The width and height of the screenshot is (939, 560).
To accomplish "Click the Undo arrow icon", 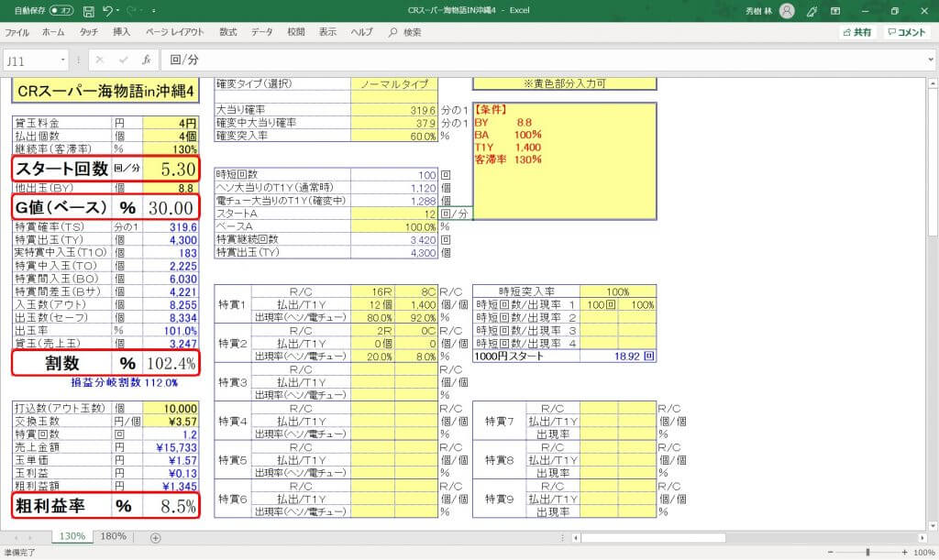I will [x=106, y=11].
